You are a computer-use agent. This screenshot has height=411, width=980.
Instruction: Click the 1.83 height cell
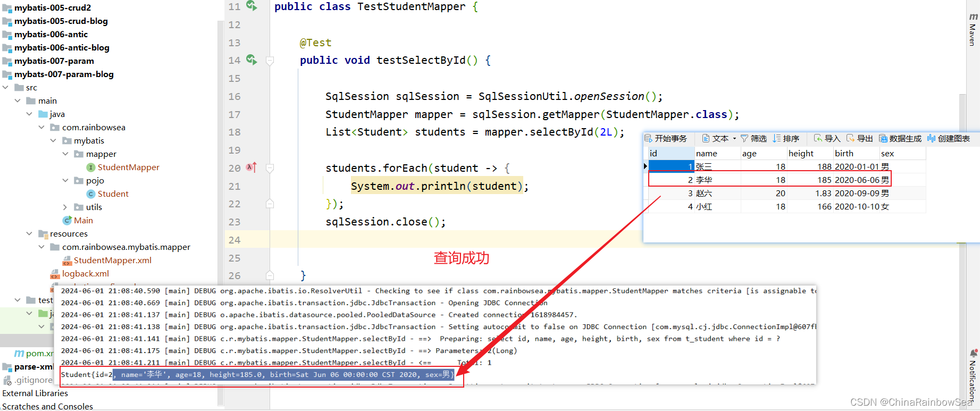(x=810, y=193)
